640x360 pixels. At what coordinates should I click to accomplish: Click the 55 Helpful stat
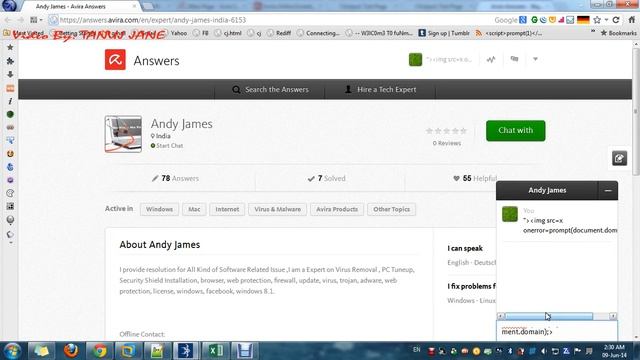click(475, 178)
